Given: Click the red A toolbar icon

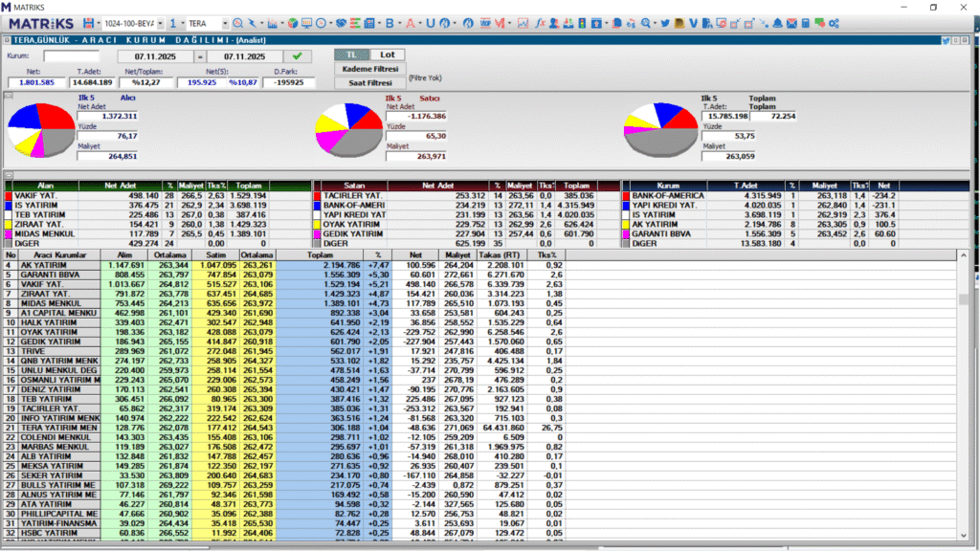Looking at the screenshot, I should (410, 23).
